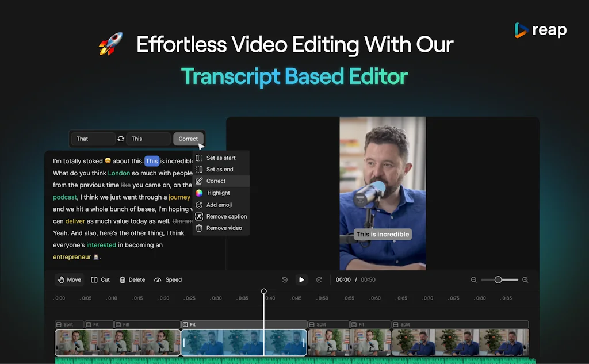The height and width of the screenshot is (364, 589).
Task: Select Remove video menu entry
Action: click(224, 228)
